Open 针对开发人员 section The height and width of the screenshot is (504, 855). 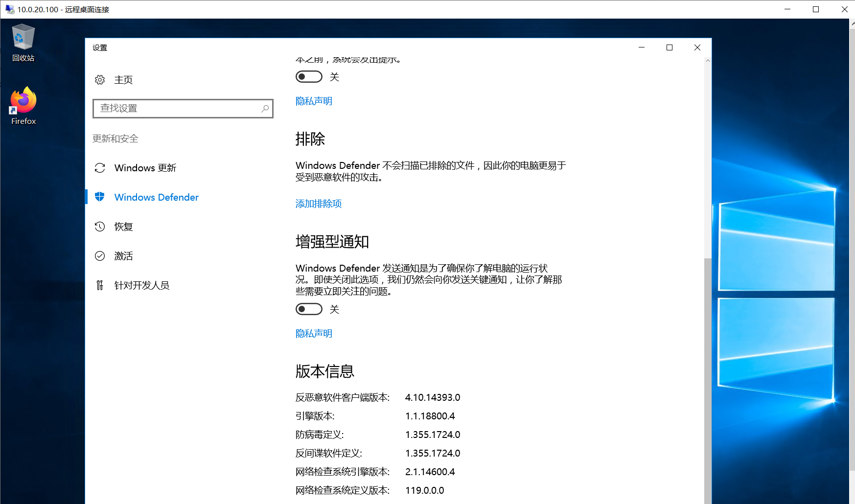point(142,285)
